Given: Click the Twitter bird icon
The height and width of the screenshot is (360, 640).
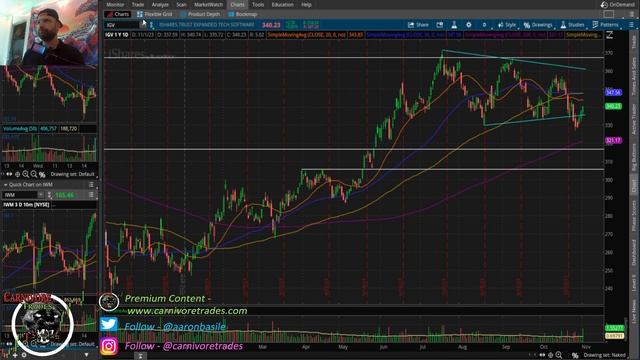Looking at the screenshot, I should (x=109, y=324).
